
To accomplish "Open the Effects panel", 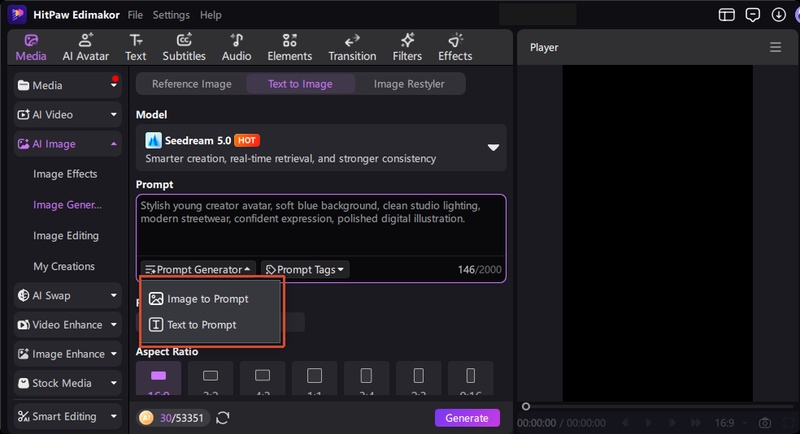I will [455, 47].
